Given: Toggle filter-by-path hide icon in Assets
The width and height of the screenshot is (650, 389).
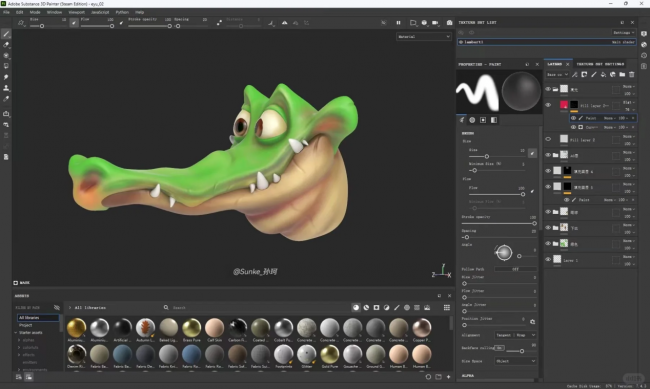Looking at the screenshot, I should click(x=57, y=307).
